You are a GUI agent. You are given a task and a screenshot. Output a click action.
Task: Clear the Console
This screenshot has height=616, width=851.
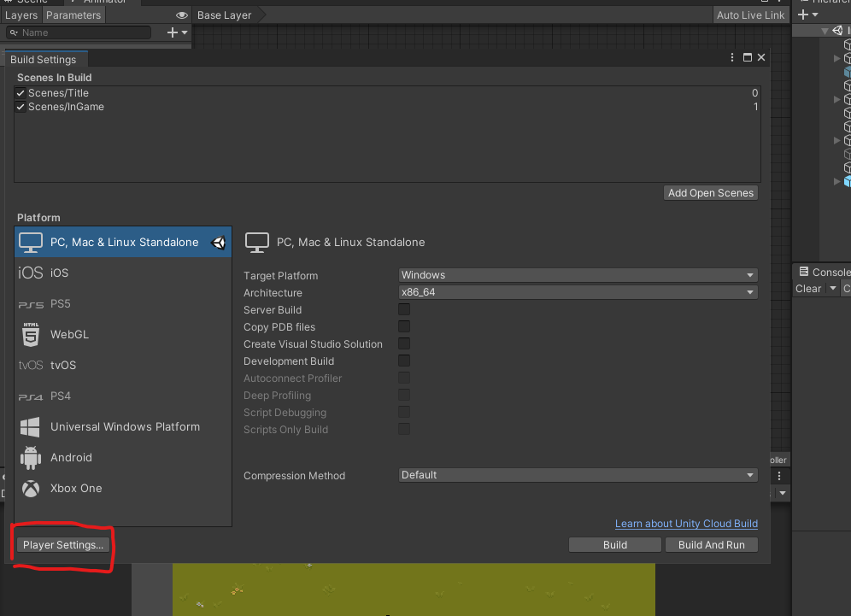[808, 288]
